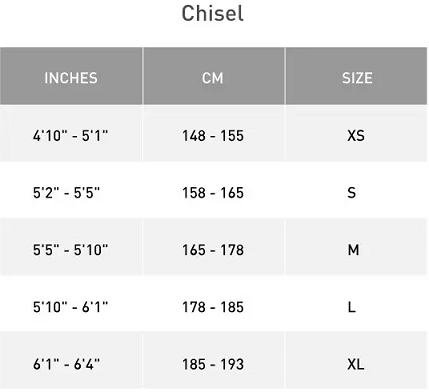
Task: Choose the XS size cell
Action: [x=356, y=134]
